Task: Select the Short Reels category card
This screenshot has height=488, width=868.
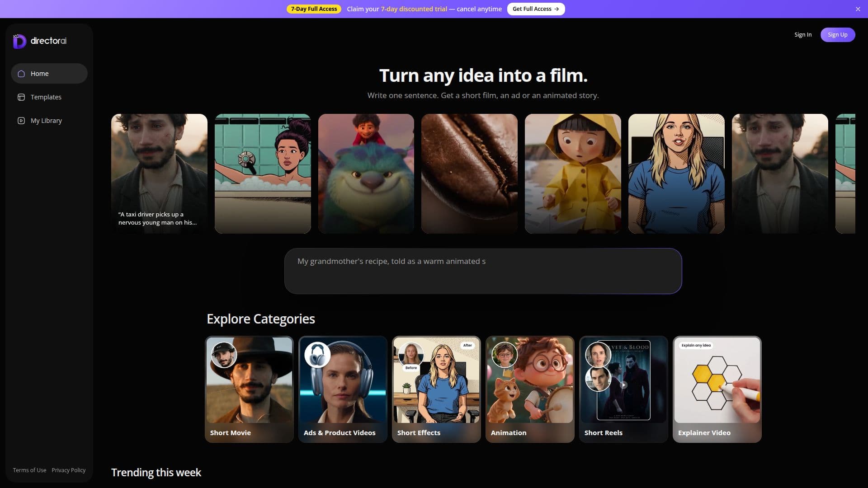Action: [623, 389]
